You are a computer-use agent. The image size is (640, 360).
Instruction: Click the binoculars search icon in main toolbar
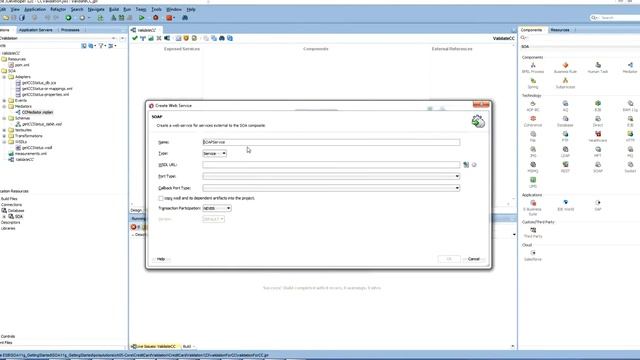click(185, 18)
